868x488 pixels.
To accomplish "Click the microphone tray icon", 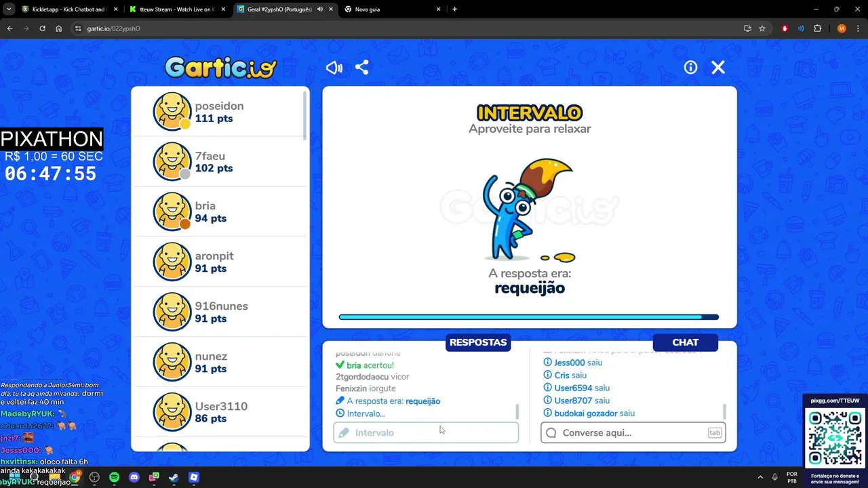I will [775, 477].
